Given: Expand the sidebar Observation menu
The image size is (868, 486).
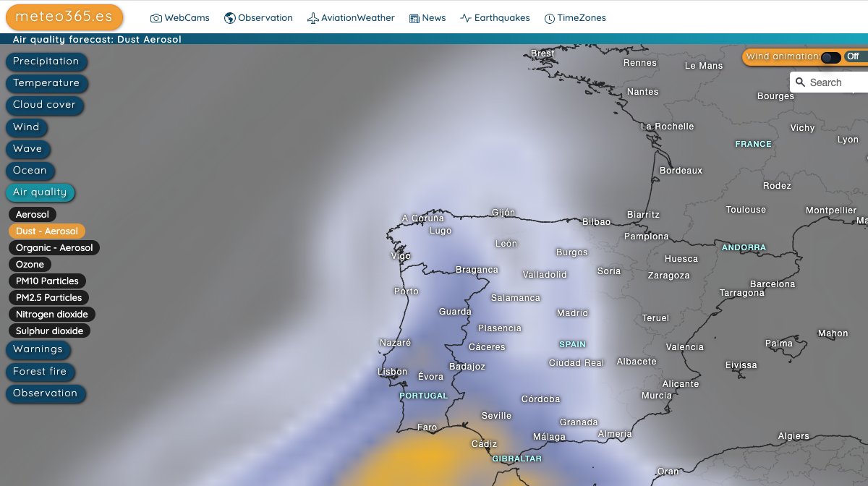Looking at the screenshot, I should [x=46, y=393].
